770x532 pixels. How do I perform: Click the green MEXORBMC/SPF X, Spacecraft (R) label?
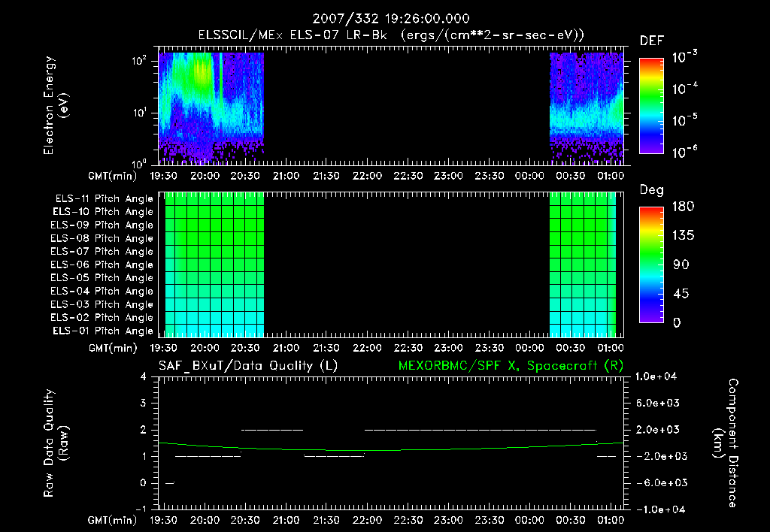(x=511, y=366)
